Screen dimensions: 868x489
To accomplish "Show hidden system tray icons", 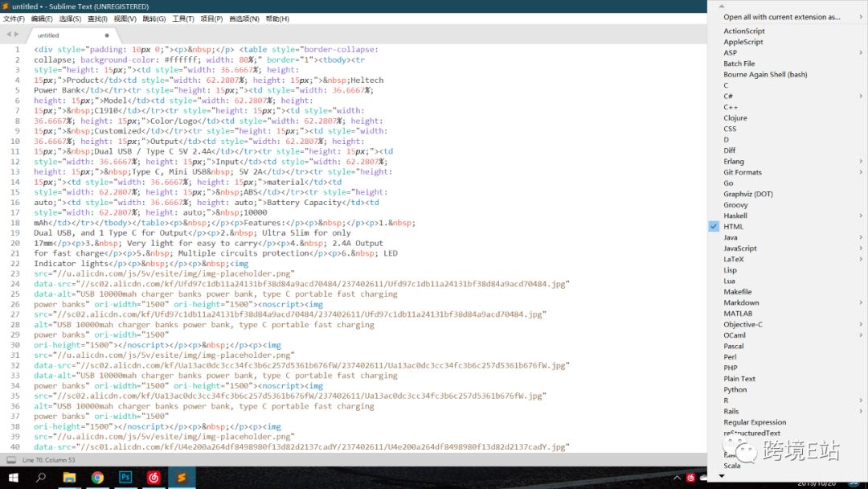I will (677, 478).
